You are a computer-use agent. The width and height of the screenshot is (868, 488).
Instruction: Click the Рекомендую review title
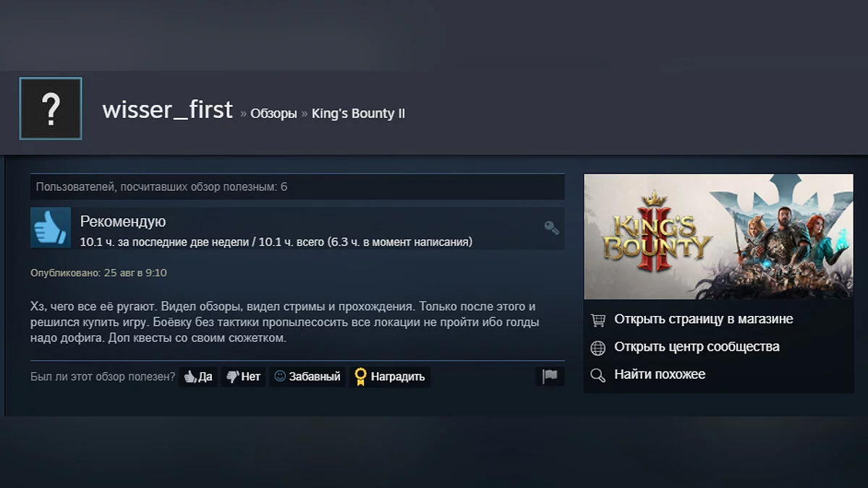click(123, 222)
